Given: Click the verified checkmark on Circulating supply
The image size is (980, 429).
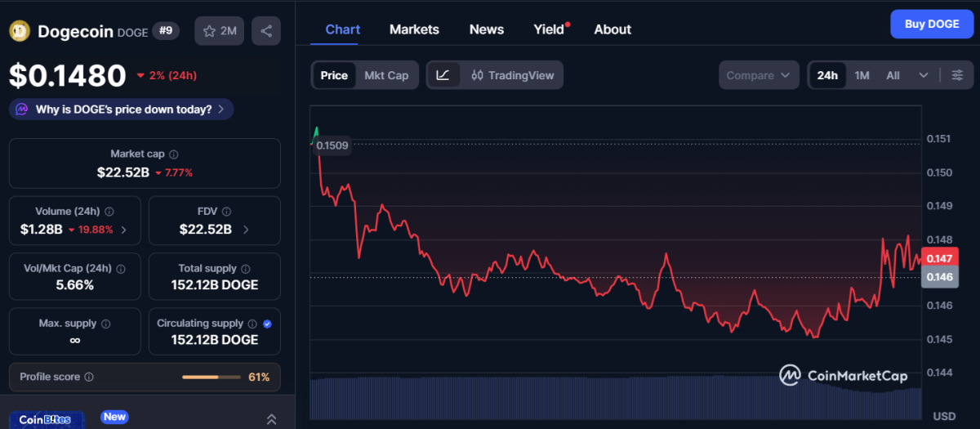Looking at the screenshot, I should 268,324.
